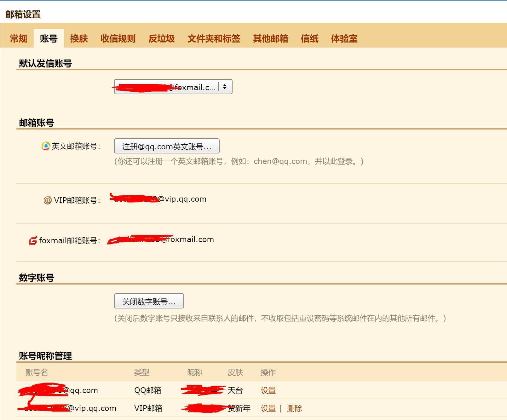507x420 pixels.
Task: Switch to the 收信规则 tab
Action: 118,38
